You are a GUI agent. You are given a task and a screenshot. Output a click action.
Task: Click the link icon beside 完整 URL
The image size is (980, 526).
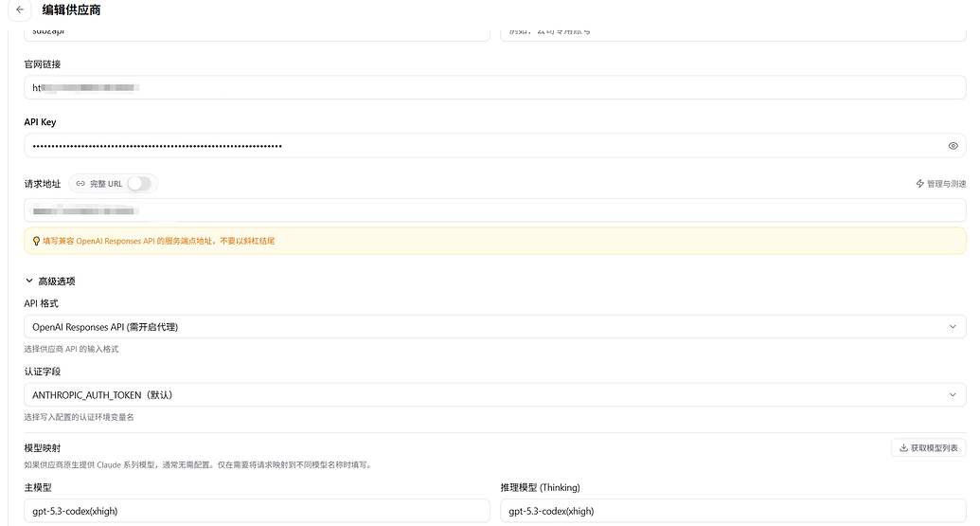[x=80, y=184]
